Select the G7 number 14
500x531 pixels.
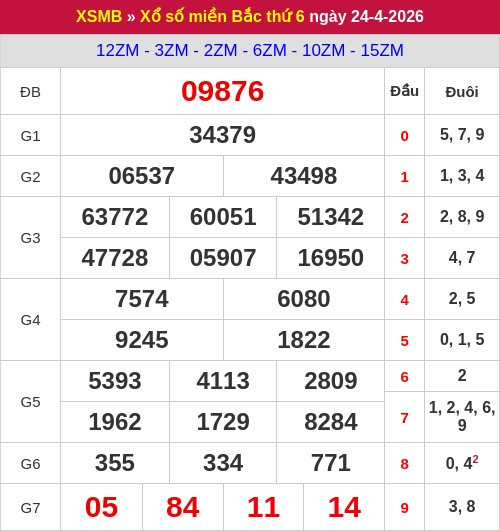coord(345,507)
